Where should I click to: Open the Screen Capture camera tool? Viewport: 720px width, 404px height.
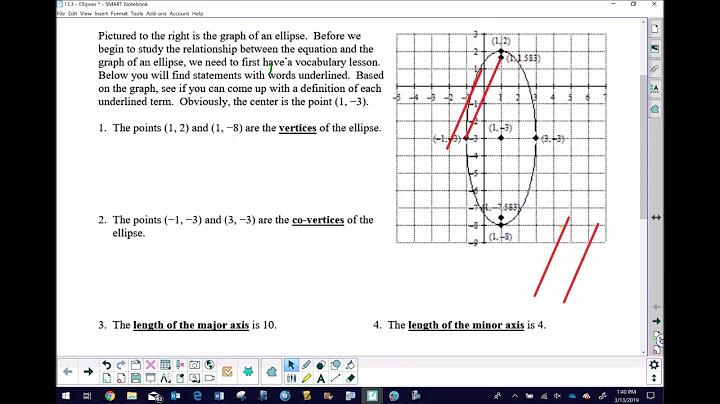point(195,365)
